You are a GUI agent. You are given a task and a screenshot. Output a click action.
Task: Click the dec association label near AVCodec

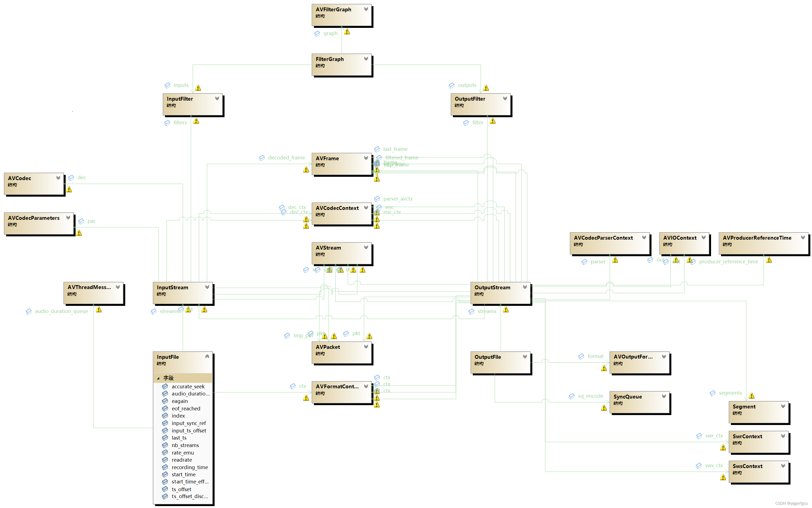(82, 177)
